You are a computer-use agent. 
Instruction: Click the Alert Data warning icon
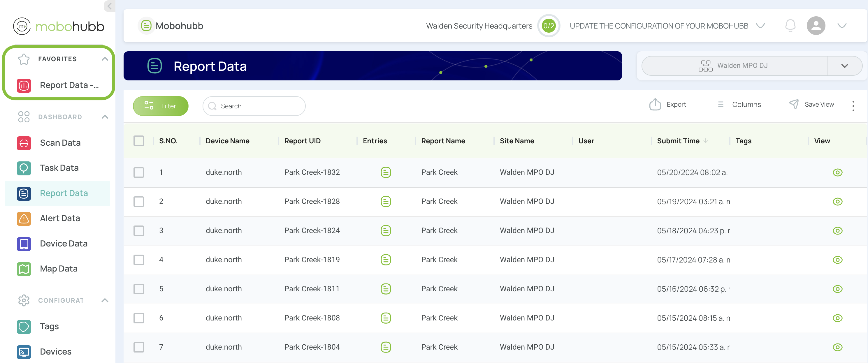click(24, 219)
